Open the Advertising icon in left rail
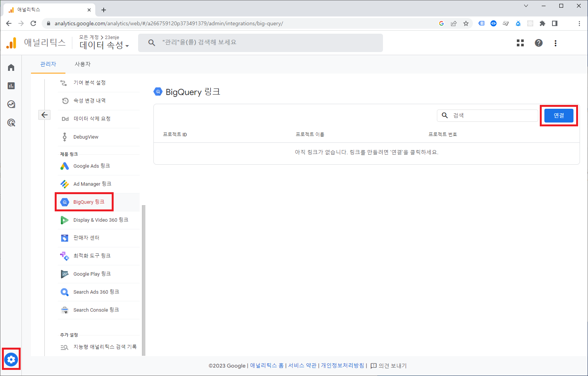 point(11,123)
